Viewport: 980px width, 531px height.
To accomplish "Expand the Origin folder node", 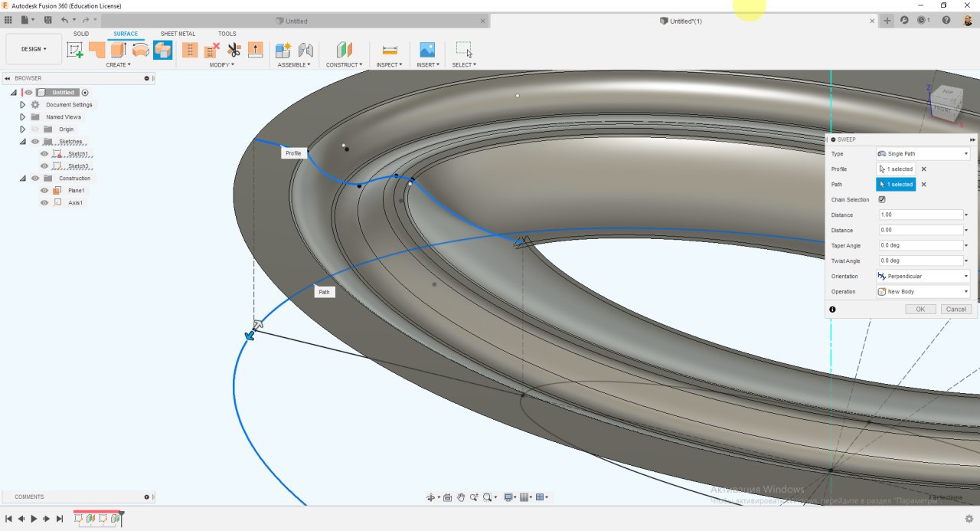I will tap(23, 129).
